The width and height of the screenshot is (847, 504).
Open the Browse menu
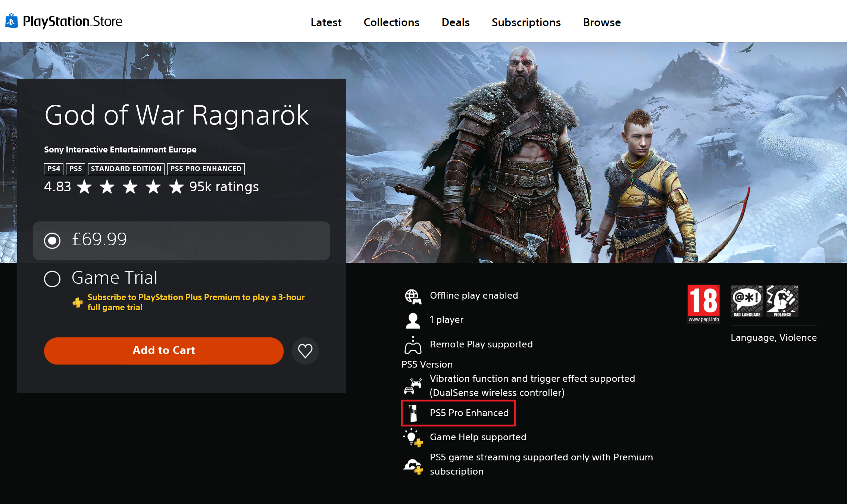point(602,22)
